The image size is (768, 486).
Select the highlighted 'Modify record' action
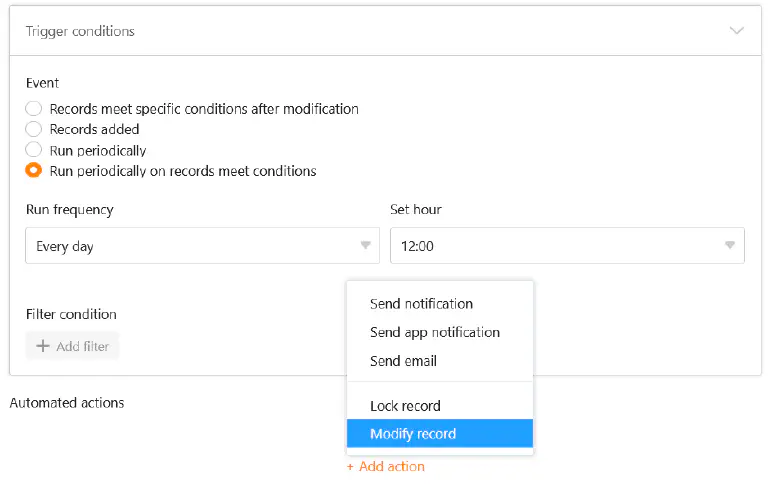pyautogui.click(x=440, y=434)
